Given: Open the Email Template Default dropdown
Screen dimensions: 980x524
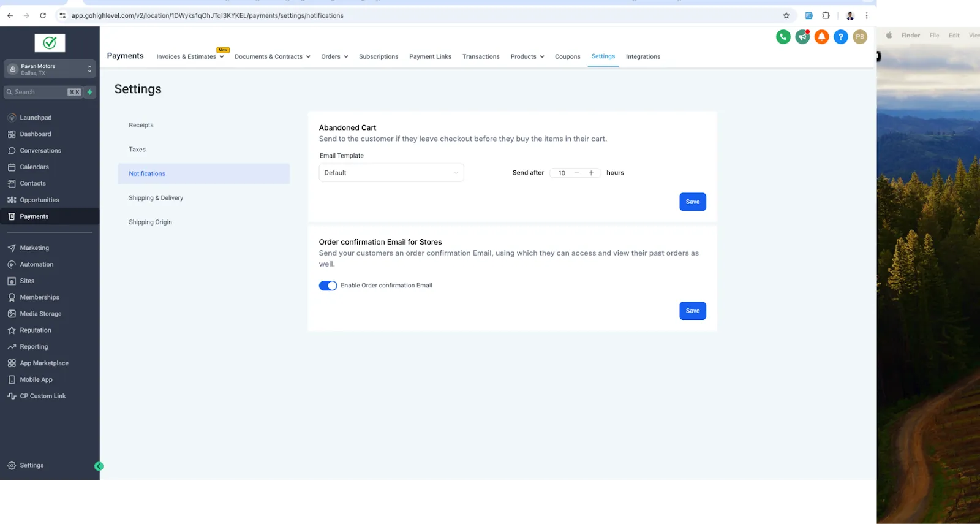Looking at the screenshot, I should point(391,173).
